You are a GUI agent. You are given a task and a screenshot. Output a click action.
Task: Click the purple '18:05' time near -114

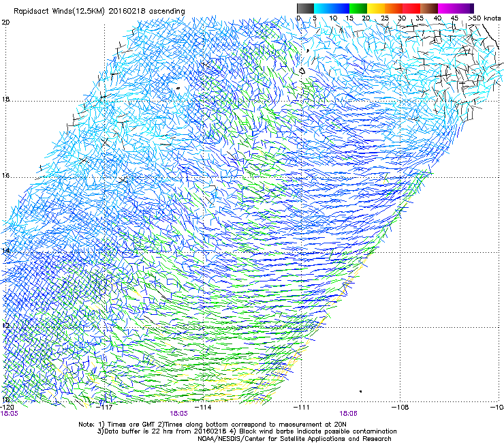click(x=178, y=414)
